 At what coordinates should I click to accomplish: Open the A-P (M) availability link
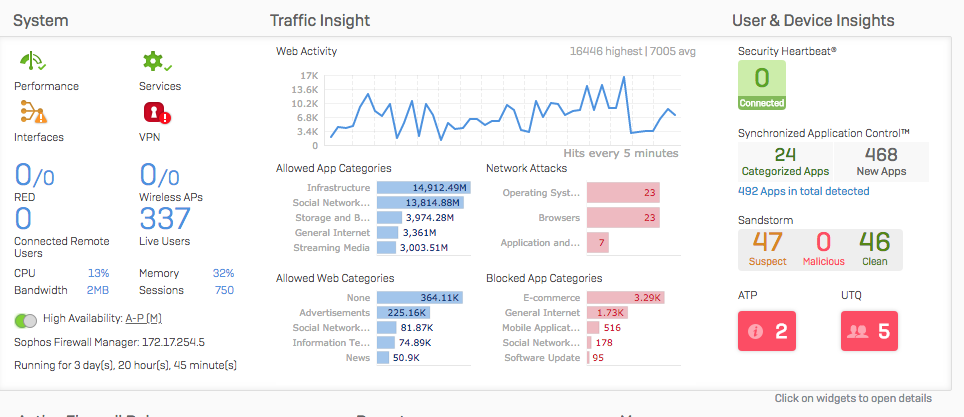point(143,319)
